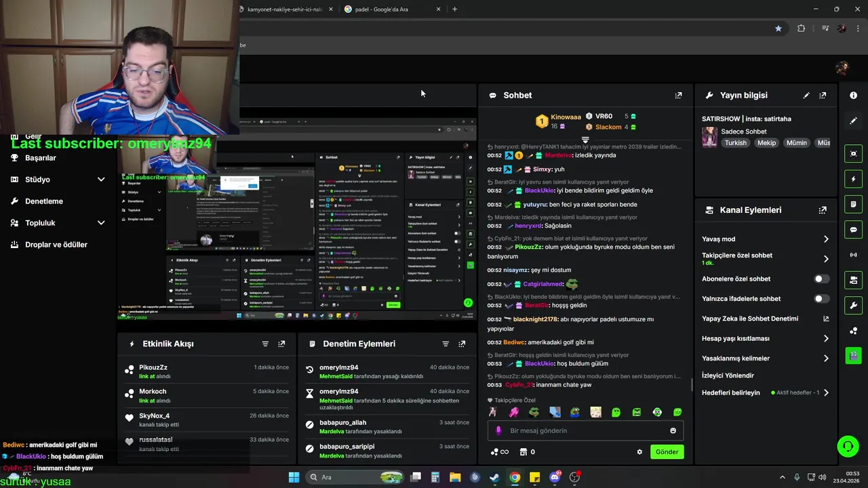Open emoji picker in chat message box

click(673, 430)
